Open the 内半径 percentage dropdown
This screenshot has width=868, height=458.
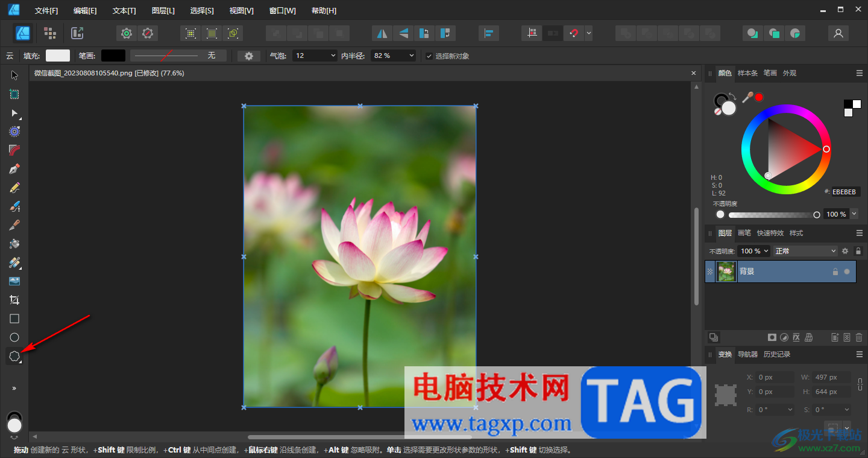(411, 56)
